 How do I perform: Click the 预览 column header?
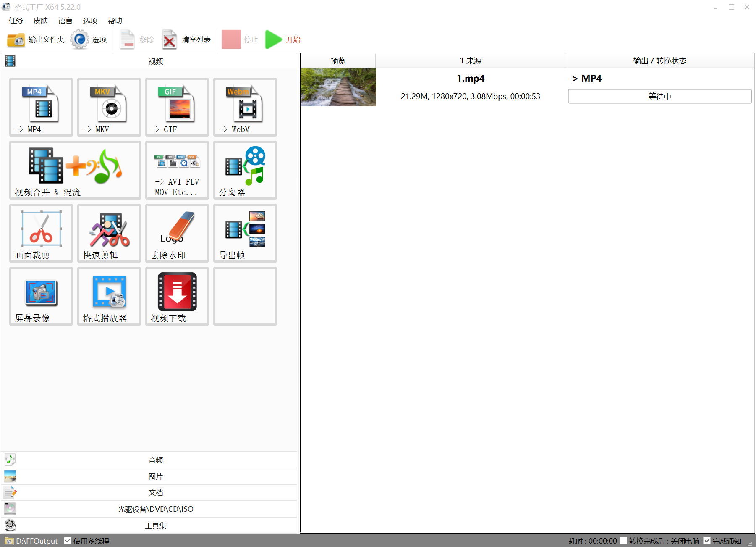338,61
